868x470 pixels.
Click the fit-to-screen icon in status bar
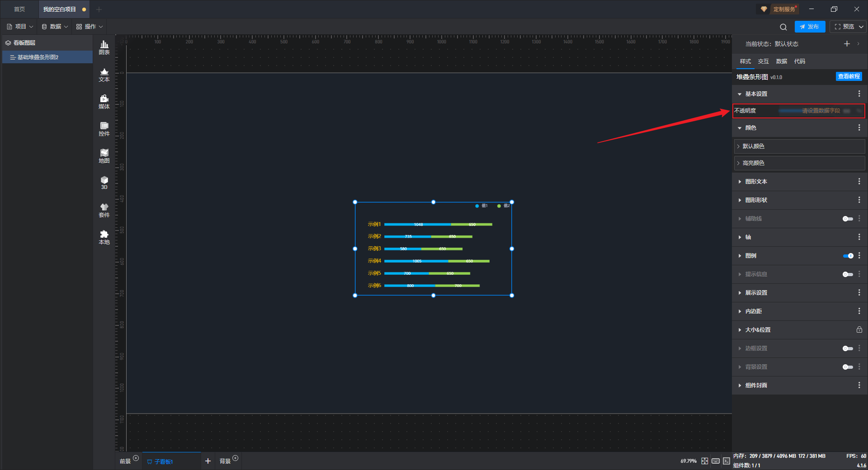coord(705,461)
